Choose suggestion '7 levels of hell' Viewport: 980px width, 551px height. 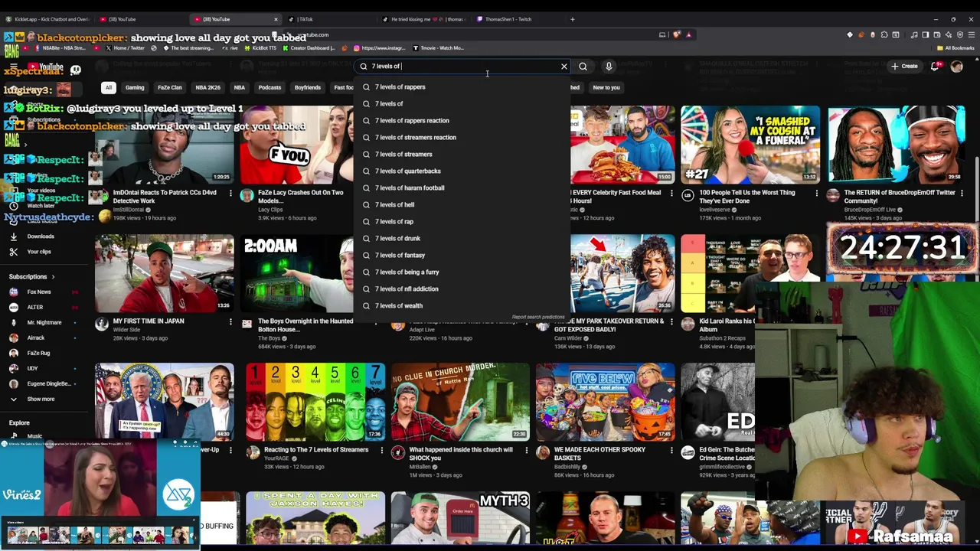click(x=462, y=205)
